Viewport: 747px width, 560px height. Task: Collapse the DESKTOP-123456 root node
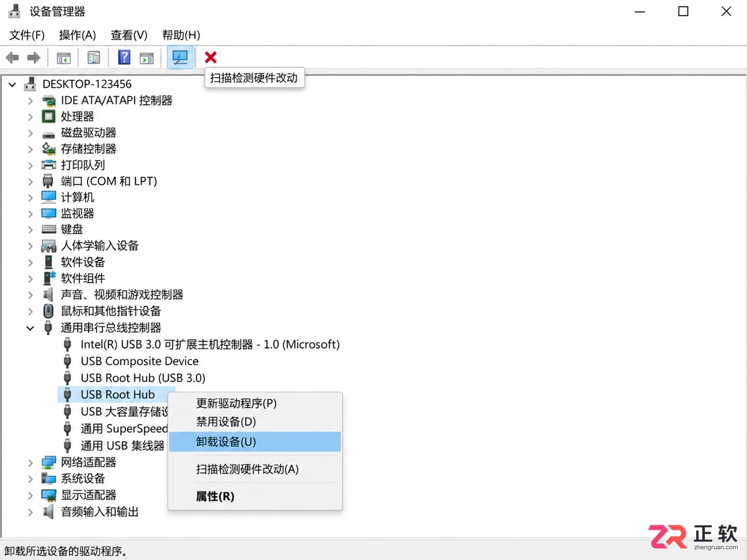12,84
